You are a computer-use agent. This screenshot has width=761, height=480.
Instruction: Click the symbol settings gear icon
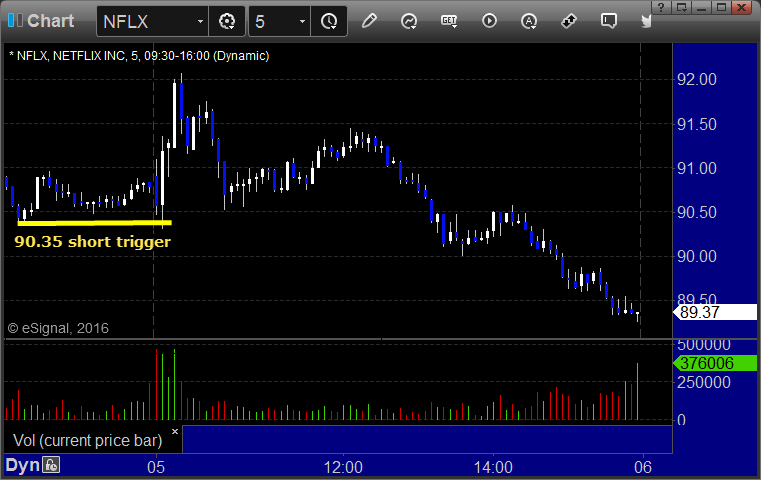pyautogui.click(x=227, y=21)
